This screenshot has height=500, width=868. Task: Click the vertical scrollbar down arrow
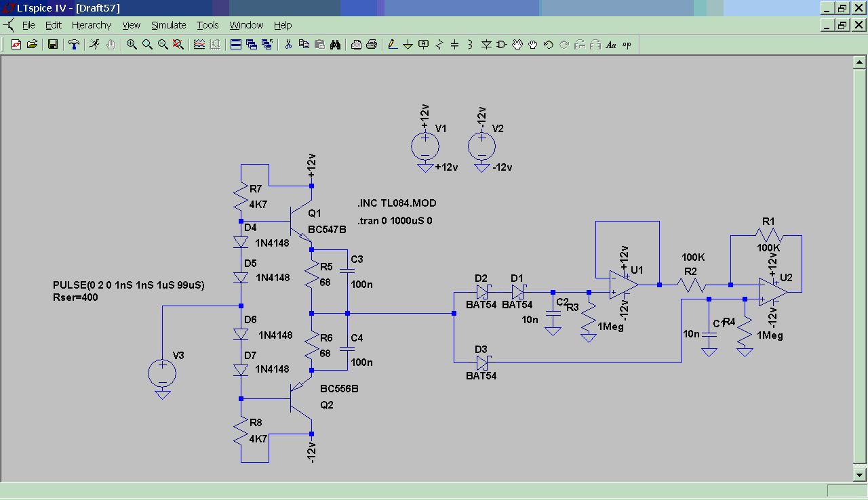coord(859,474)
